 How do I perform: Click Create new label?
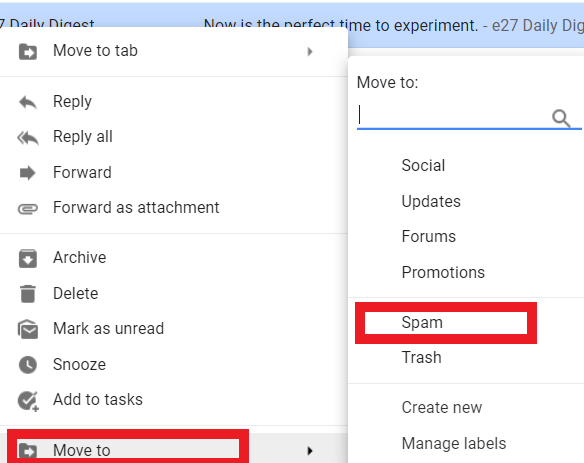pyautogui.click(x=442, y=407)
